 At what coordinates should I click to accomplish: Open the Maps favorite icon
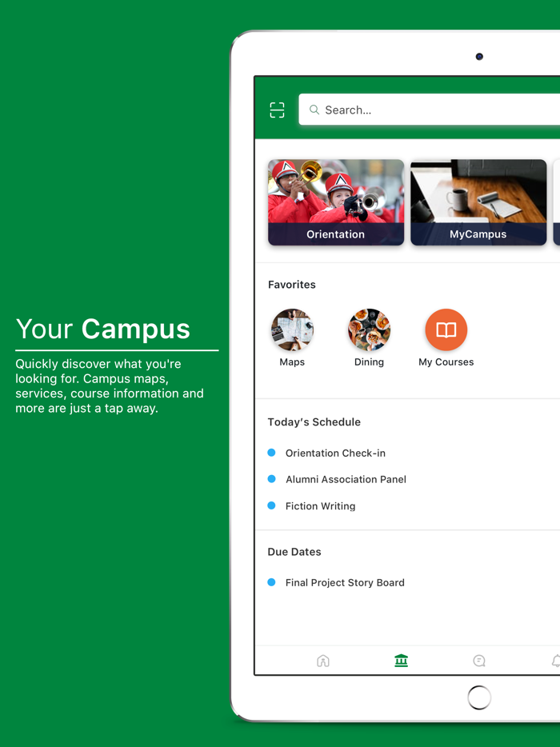[292, 330]
